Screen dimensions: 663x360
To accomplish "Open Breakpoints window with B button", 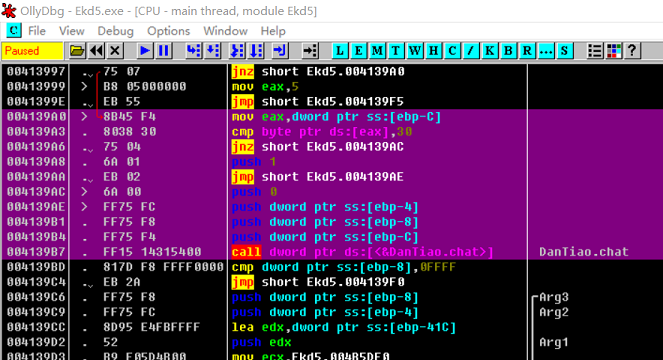I will coord(508,51).
